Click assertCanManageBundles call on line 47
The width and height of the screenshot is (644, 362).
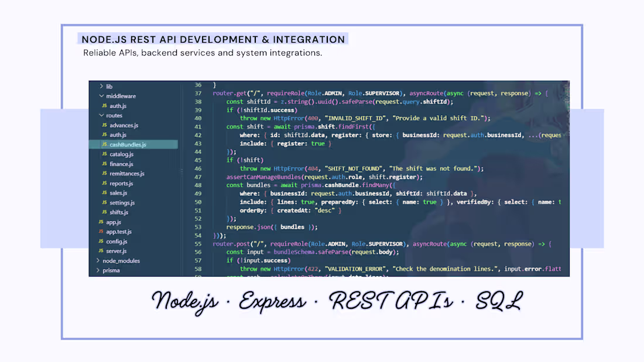point(263,177)
